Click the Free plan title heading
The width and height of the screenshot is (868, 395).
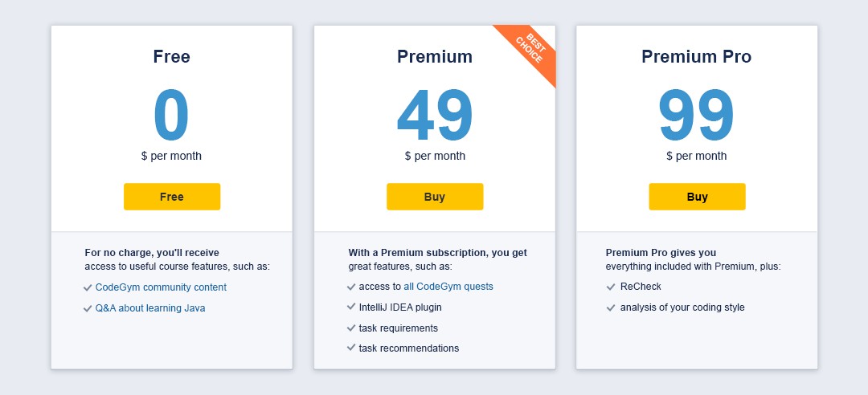[172, 56]
